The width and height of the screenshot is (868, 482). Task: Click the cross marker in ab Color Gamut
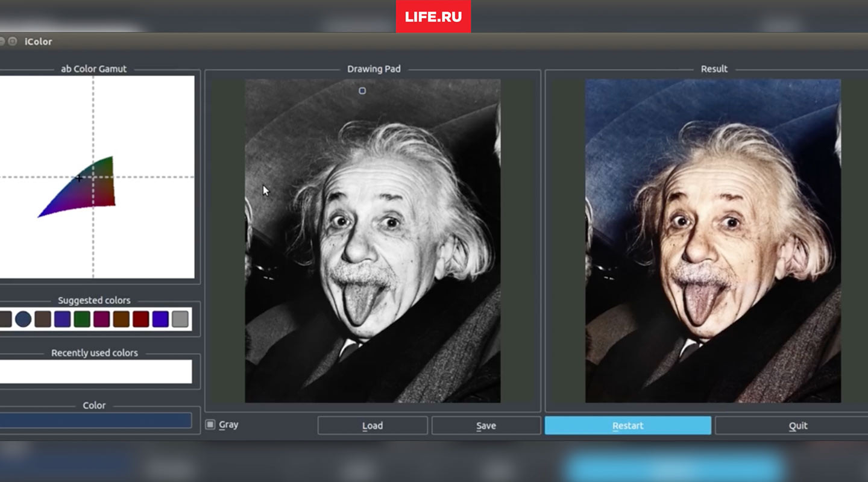pos(79,178)
